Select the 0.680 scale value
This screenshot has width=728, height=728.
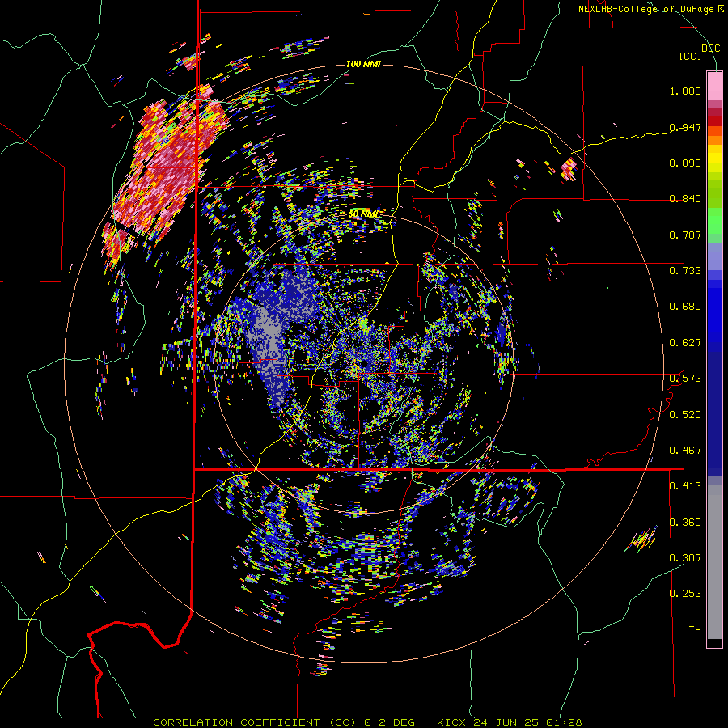[x=685, y=307]
